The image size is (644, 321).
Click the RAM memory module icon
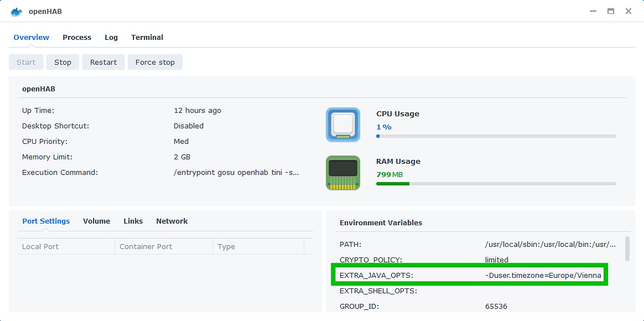(x=343, y=173)
